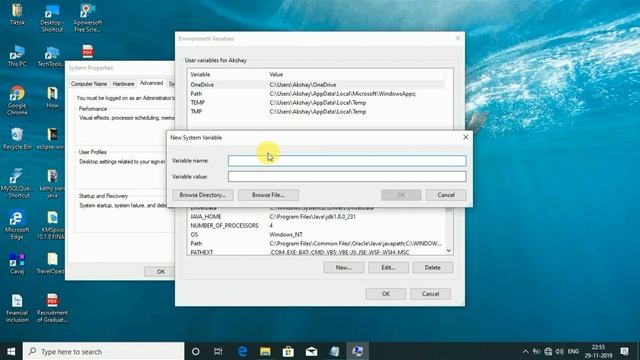The height and width of the screenshot is (360, 640).
Task: Click the Browse Directory button
Action: click(203, 195)
